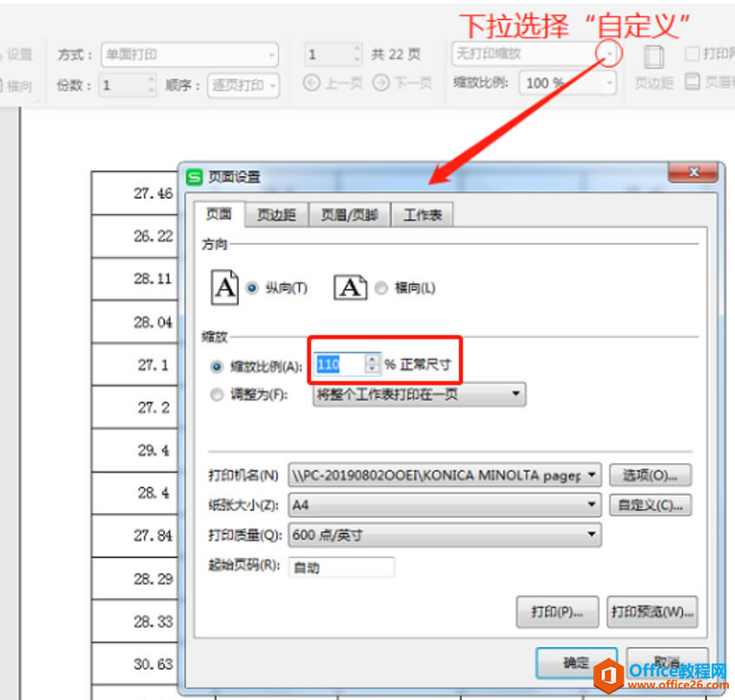Viewport: 735px width, 700px height.
Task: Open the 将整个工作表打印在一页 dropdown
Action: (419, 394)
